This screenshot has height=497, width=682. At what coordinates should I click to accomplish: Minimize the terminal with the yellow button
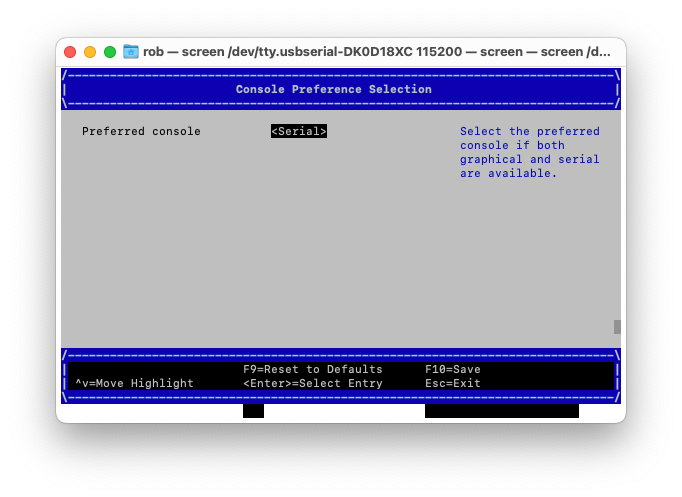90,52
